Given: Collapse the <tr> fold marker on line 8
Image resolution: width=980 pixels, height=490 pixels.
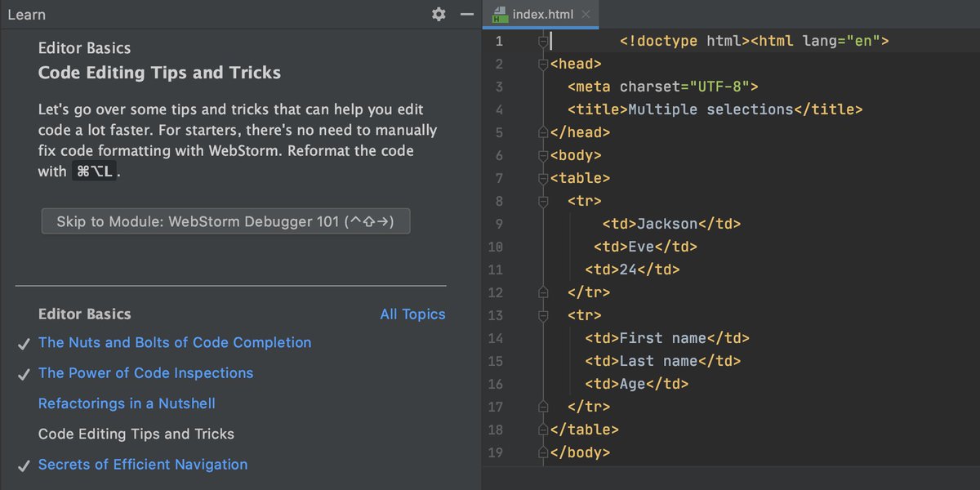Looking at the screenshot, I should pyautogui.click(x=542, y=201).
